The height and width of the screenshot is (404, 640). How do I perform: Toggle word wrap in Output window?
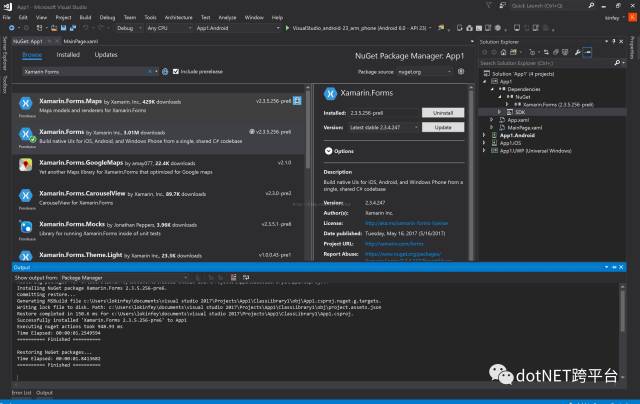coord(246,277)
